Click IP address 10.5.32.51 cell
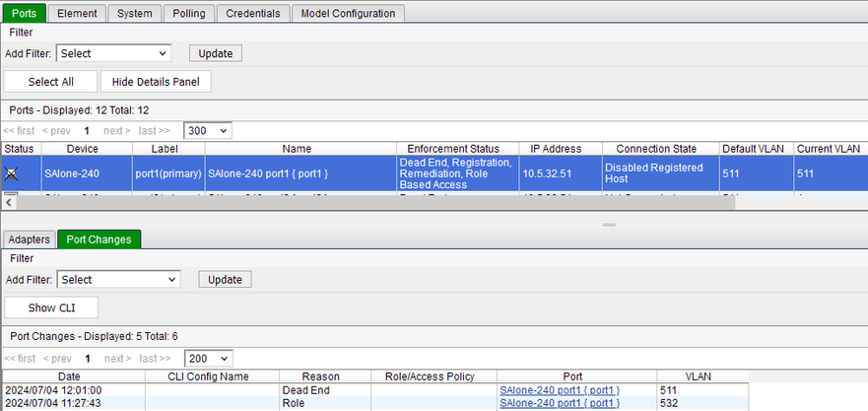 click(561, 173)
